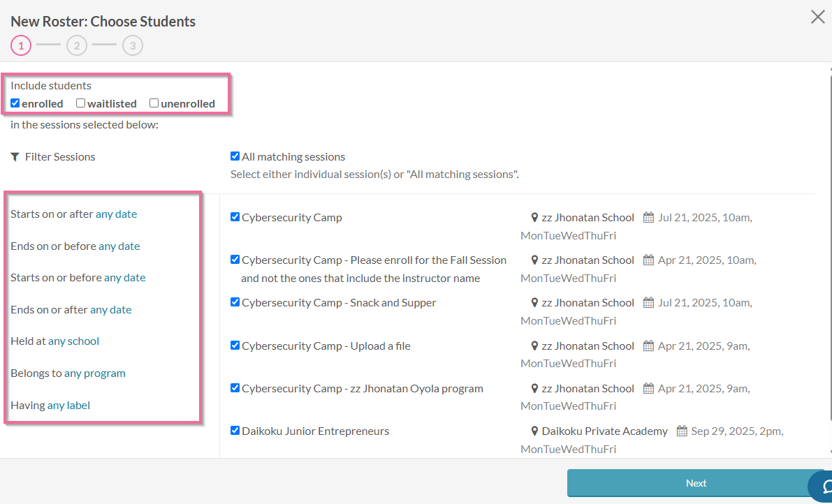832x504 pixels.
Task: Close the New Roster dialog
Action: 817,17
